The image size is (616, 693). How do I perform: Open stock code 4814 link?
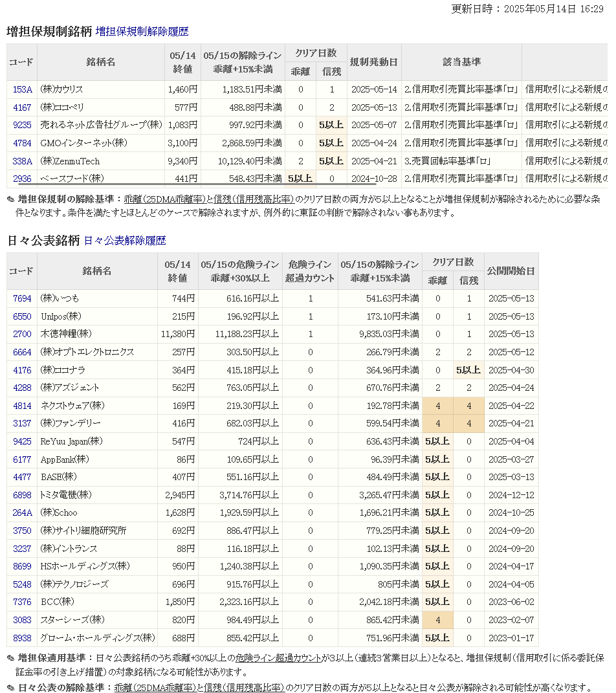pyautogui.click(x=22, y=406)
